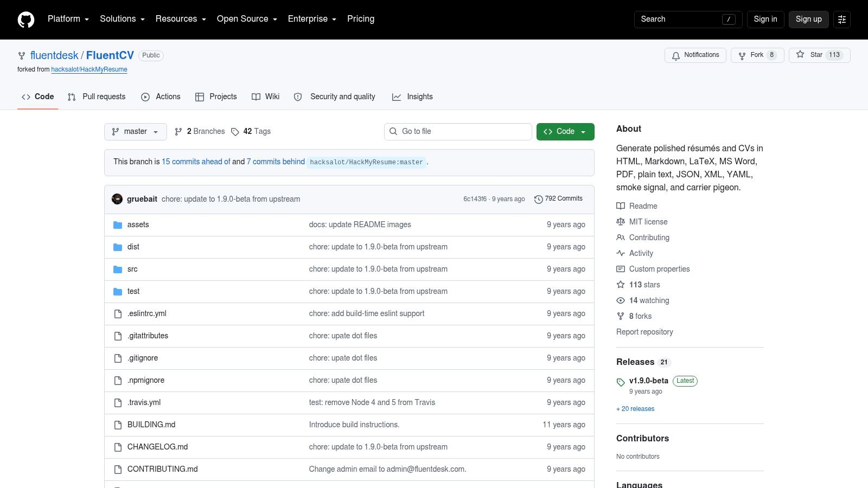Open the 15 commits ahead link
868x488 pixels.
point(196,162)
